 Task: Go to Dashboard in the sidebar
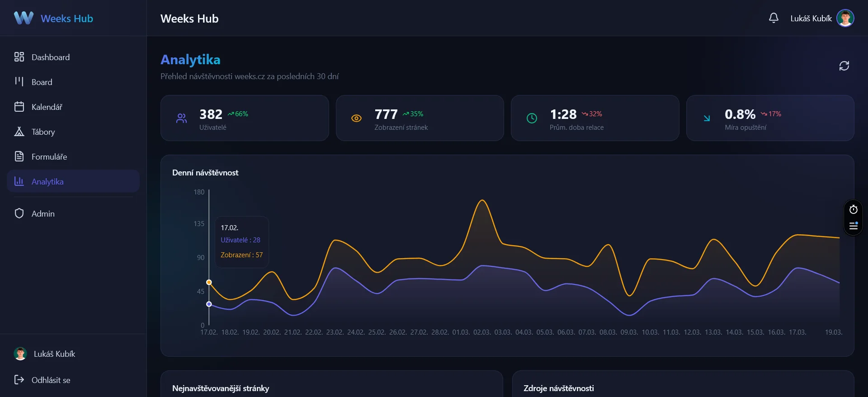(x=73, y=57)
